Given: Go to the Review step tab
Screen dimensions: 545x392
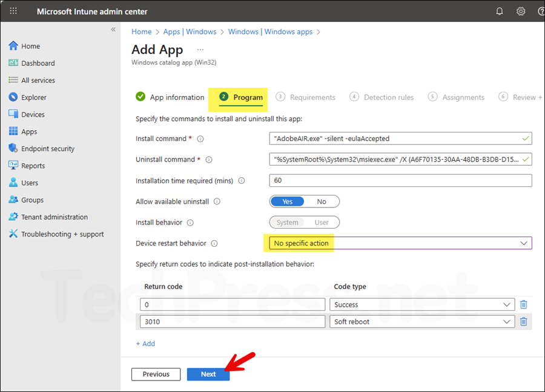Looking at the screenshot, I should 520,97.
